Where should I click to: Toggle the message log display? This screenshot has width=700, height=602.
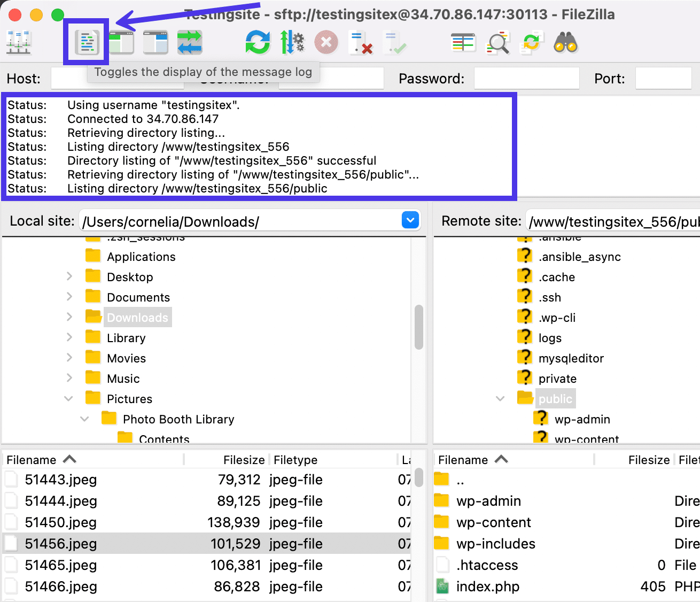coord(87,42)
